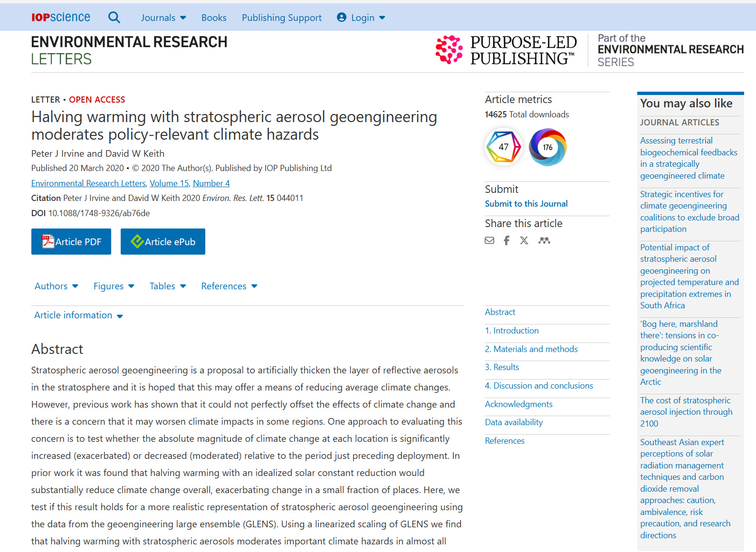The image size is (756, 552).
Task: Open the Login dropdown
Action: tap(361, 18)
